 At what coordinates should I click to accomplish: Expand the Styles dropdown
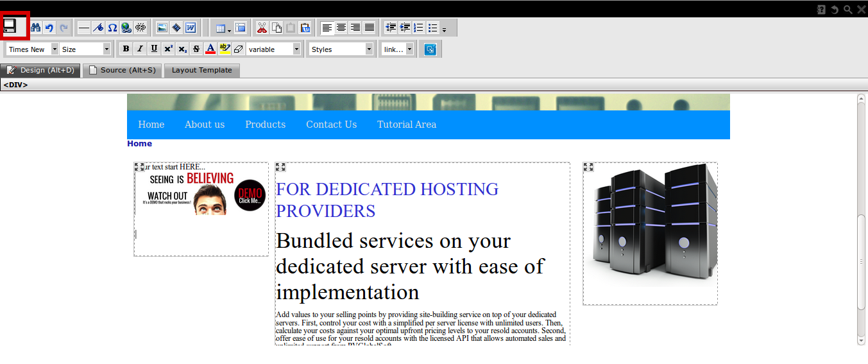pyautogui.click(x=341, y=49)
